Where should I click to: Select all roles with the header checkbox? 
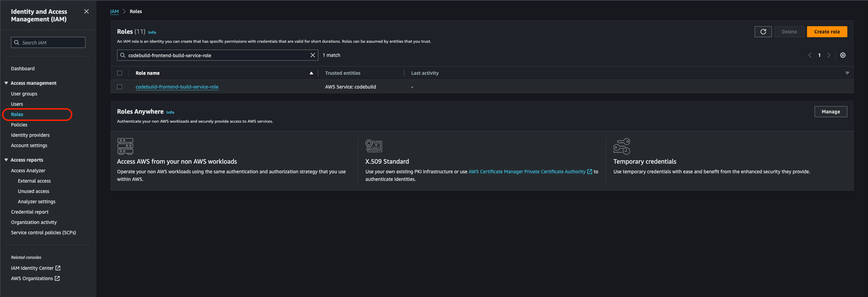(120, 73)
